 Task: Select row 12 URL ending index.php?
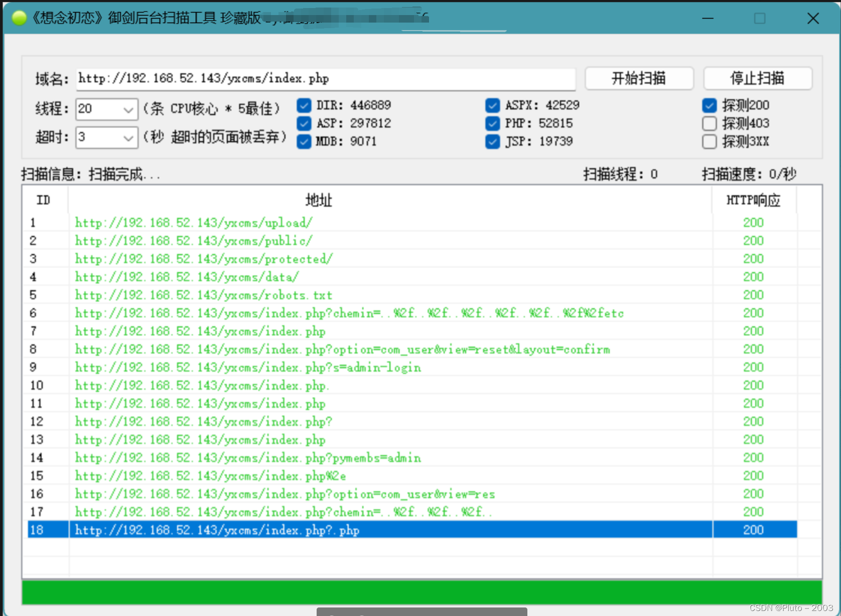(412, 421)
